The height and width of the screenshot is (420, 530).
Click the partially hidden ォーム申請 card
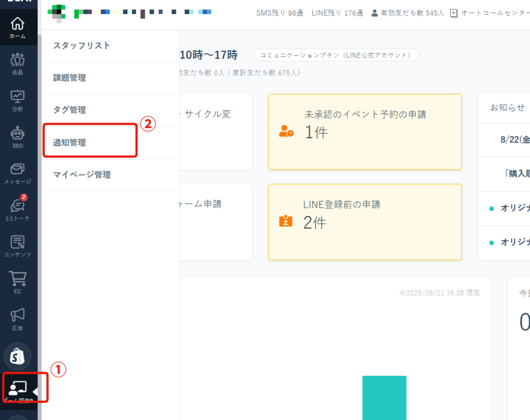point(216,222)
